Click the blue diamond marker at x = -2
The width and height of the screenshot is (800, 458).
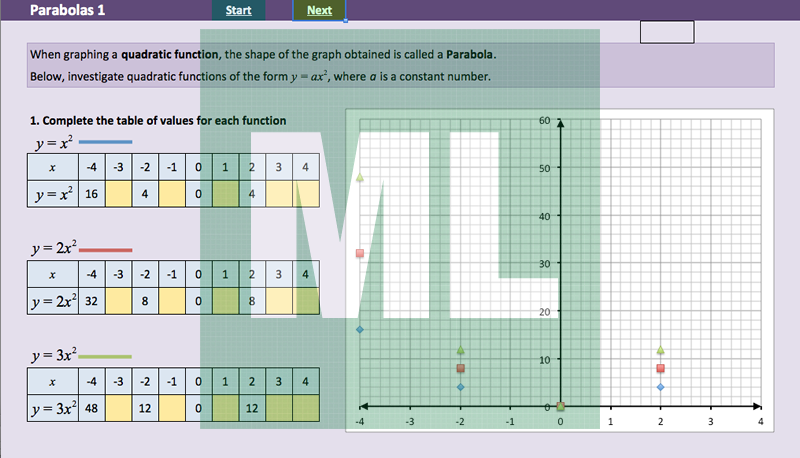tap(460, 387)
